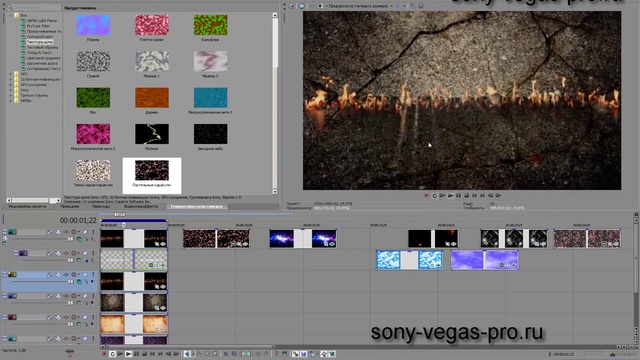The width and height of the screenshot is (640, 360).
Task: Pause playback in the preview window
Action: [458, 196]
